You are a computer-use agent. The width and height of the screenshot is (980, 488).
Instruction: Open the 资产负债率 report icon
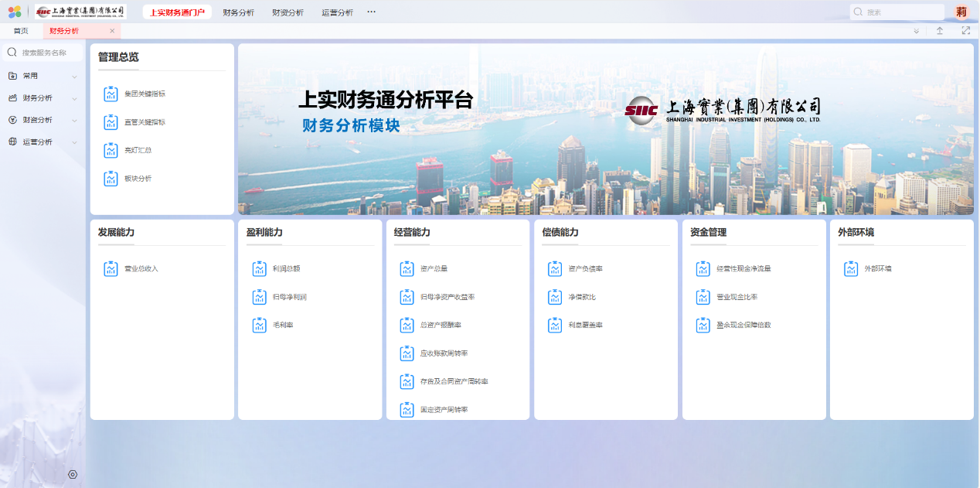click(555, 269)
